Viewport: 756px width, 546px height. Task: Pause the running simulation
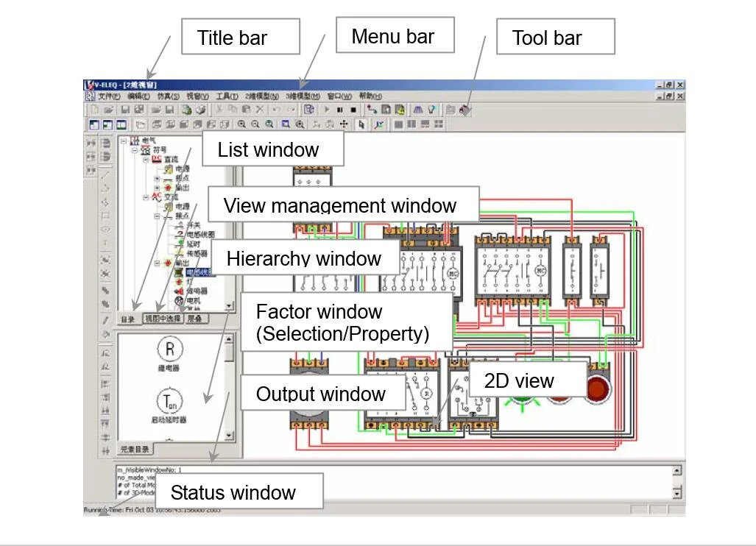tap(341, 110)
